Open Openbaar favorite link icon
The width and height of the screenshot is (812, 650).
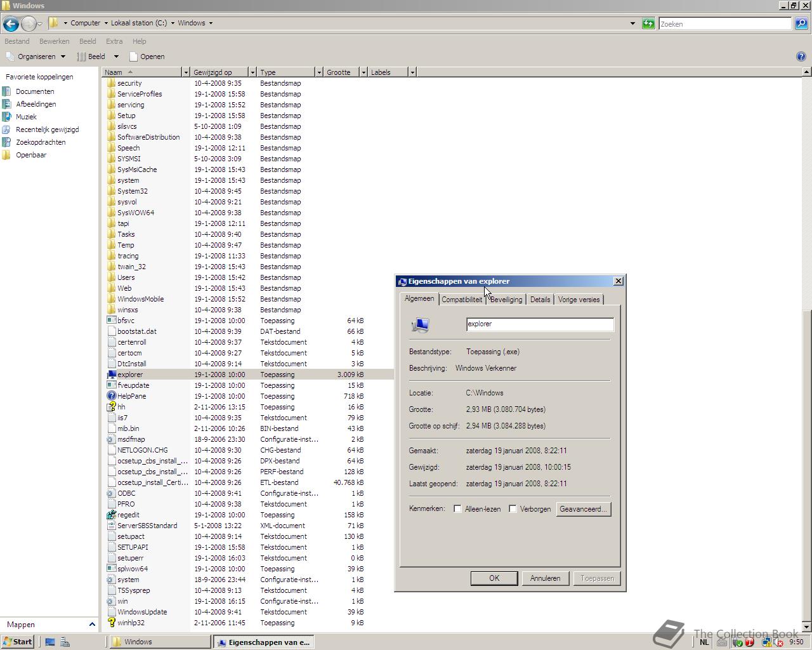click(x=6, y=155)
